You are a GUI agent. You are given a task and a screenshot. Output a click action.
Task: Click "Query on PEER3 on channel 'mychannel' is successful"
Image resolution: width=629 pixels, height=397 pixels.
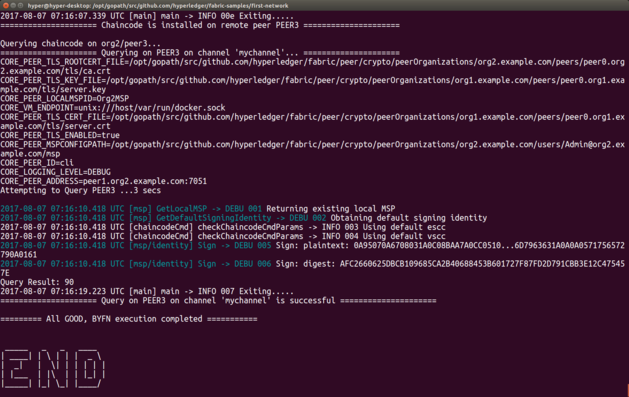click(218, 300)
